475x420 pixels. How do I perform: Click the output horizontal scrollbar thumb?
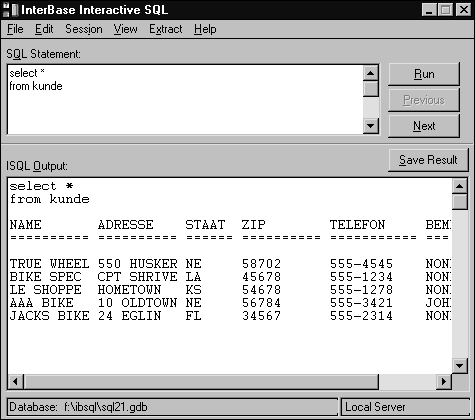[x=201, y=381]
